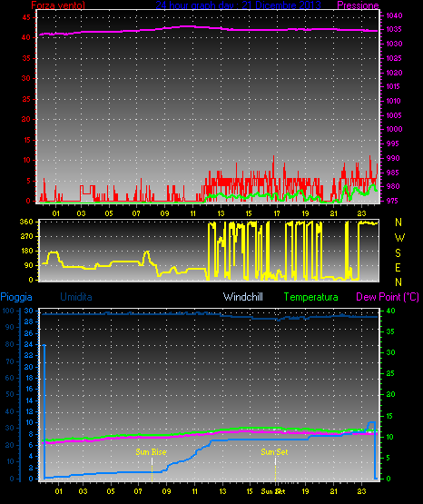This screenshot has width=423, height=504.
Task: Click the Pioggia legend label
Action: 16,297
